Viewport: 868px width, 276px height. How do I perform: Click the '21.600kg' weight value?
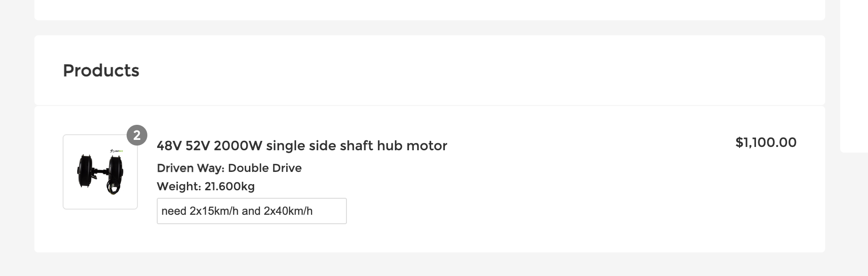[x=229, y=187]
